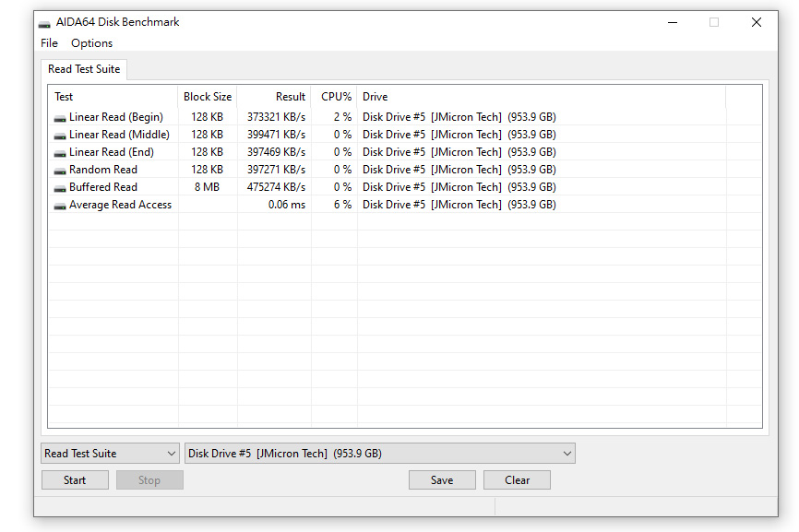Select the Linear Read (End) row label
The width and height of the screenshot is (799, 532).
click(x=112, y=152)
